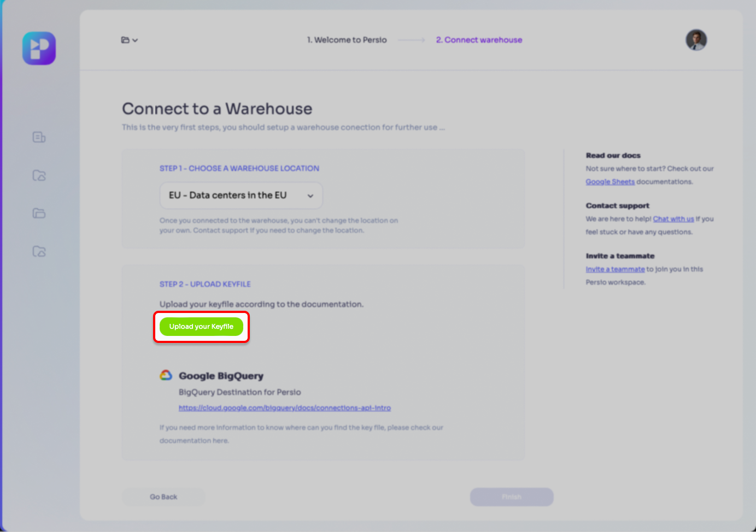756x532 pixels.
Task: Open the Google Sheets documentation link
Action: 610,182
